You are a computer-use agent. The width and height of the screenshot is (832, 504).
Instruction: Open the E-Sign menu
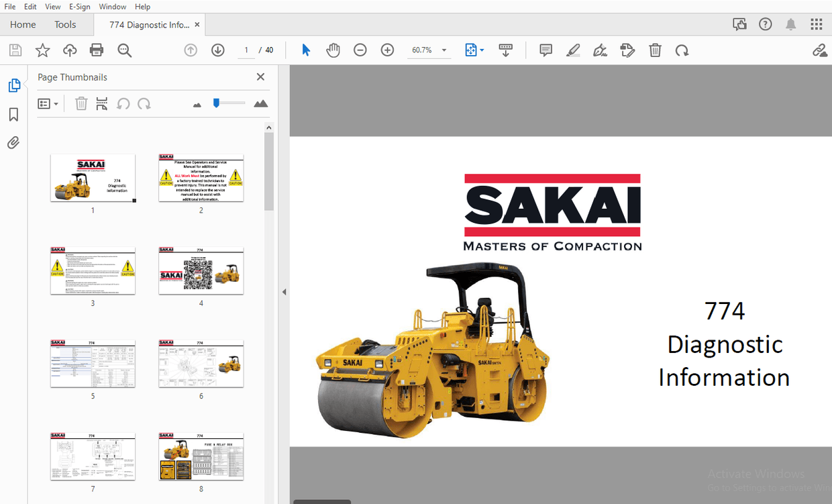click(x=79, y=7)
